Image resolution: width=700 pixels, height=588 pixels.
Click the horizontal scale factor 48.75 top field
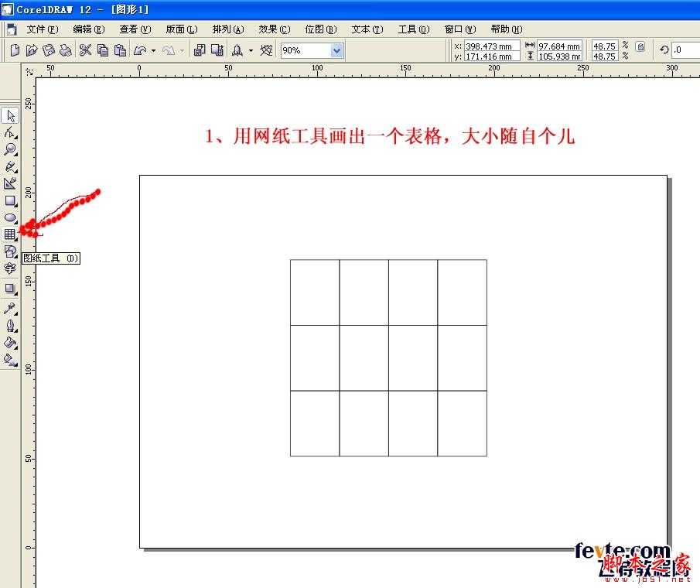tap(605, 46)
